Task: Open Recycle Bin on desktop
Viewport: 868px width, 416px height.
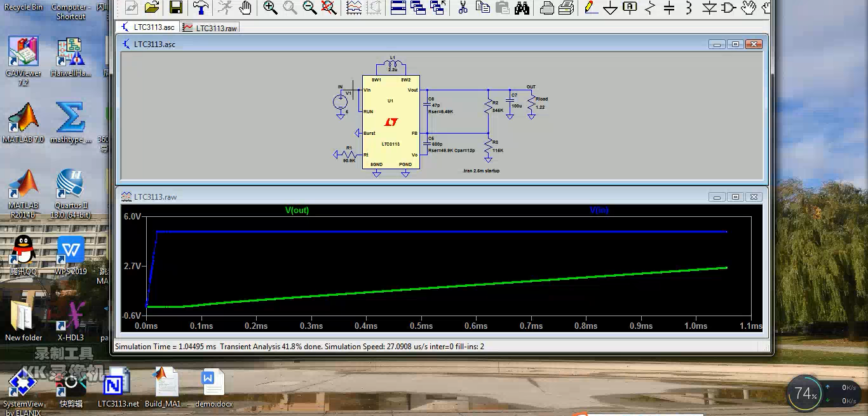Action: (24, 6)
